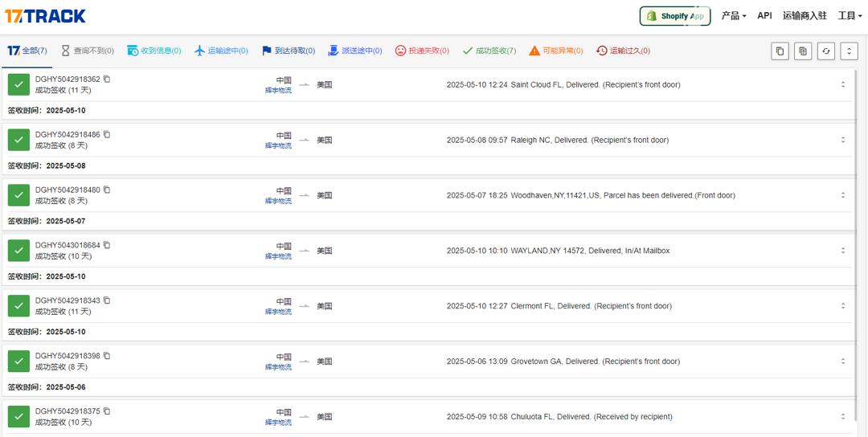Click the copy all details toolbar icon
This screenshot has height=437, width=868.
pyautogui.click(x=803, y=51)
